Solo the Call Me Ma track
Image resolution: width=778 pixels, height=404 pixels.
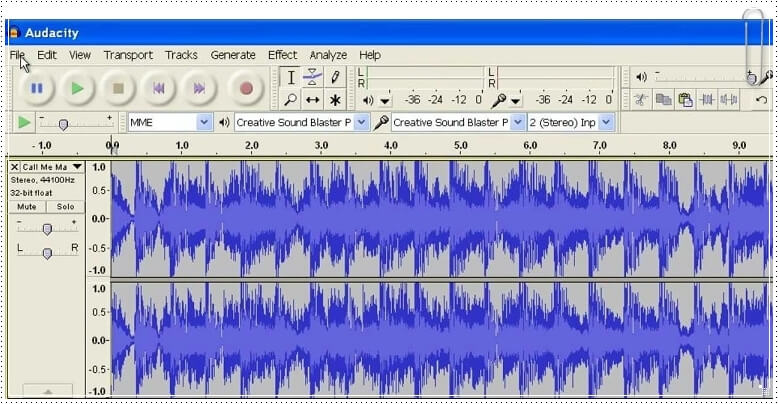[65, 206]
